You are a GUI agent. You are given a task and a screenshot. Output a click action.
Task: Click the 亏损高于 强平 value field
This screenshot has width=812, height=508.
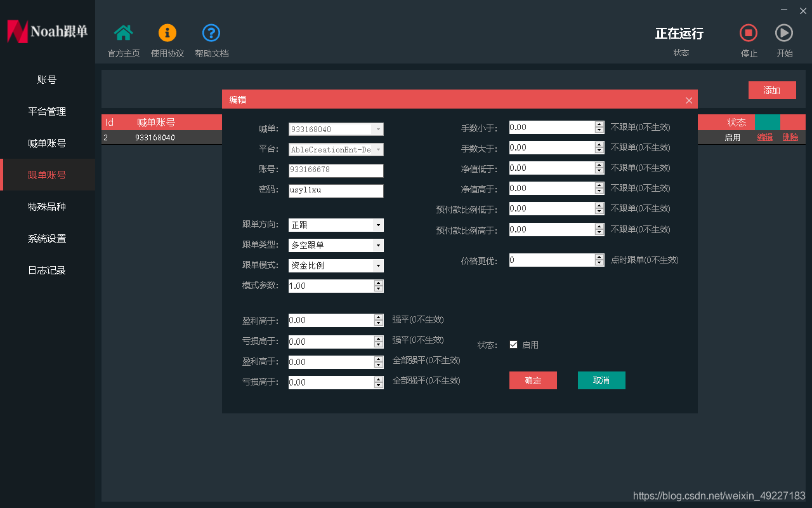point(336,342)
